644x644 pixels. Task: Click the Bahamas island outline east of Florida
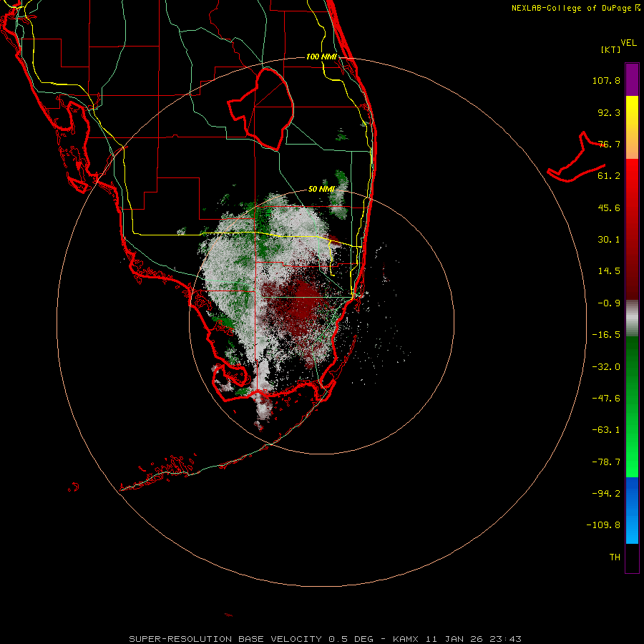tap(576, 157)
